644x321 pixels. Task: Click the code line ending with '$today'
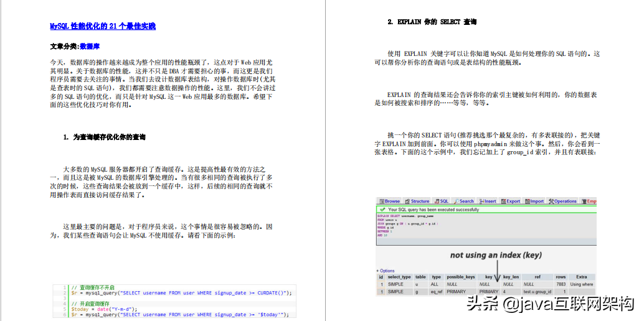(x=180, y=314)
